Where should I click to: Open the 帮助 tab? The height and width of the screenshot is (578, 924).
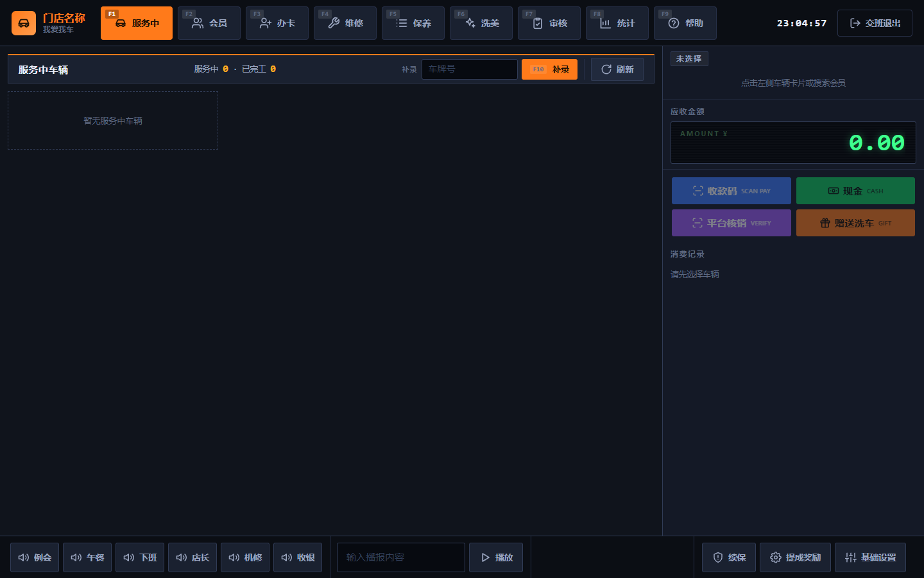685,23
